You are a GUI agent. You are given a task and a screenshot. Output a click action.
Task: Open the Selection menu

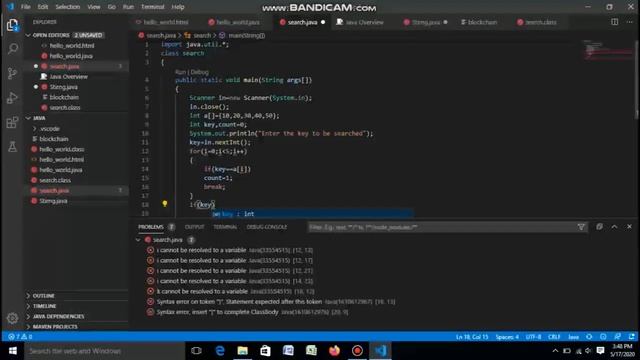tap(68, 7)
